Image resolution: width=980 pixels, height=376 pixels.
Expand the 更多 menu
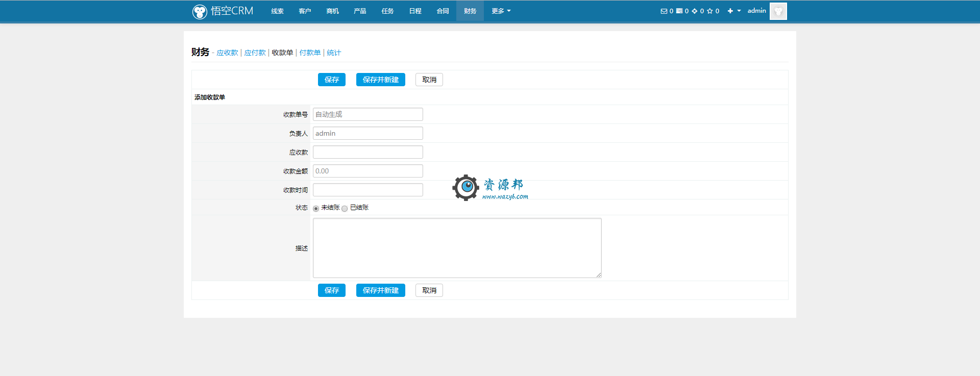[x=501, y=11]
